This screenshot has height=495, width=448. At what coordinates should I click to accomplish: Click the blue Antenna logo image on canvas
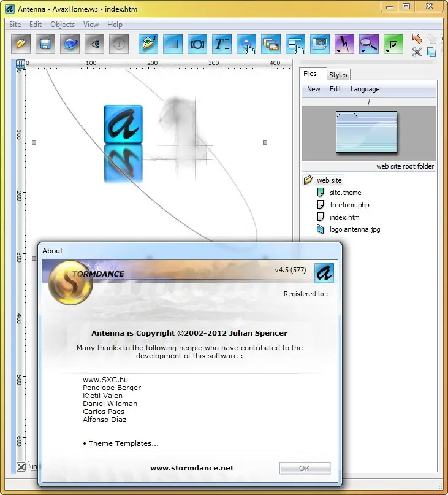point(123,125)
